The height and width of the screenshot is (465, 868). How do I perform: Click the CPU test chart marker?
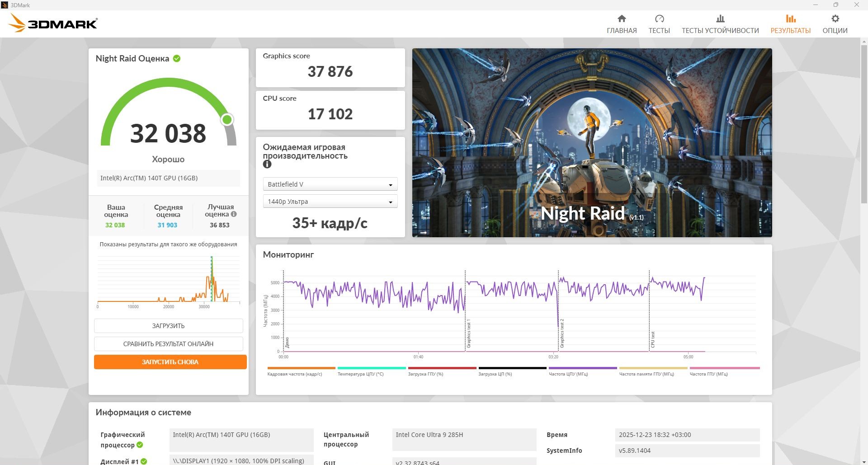coord(653,339)
